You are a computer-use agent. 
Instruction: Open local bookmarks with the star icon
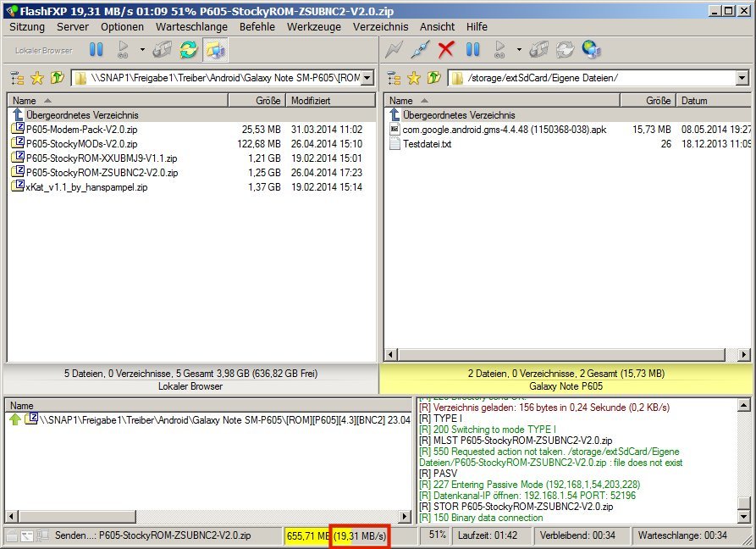pyautogui.click(x=37, y=78)
